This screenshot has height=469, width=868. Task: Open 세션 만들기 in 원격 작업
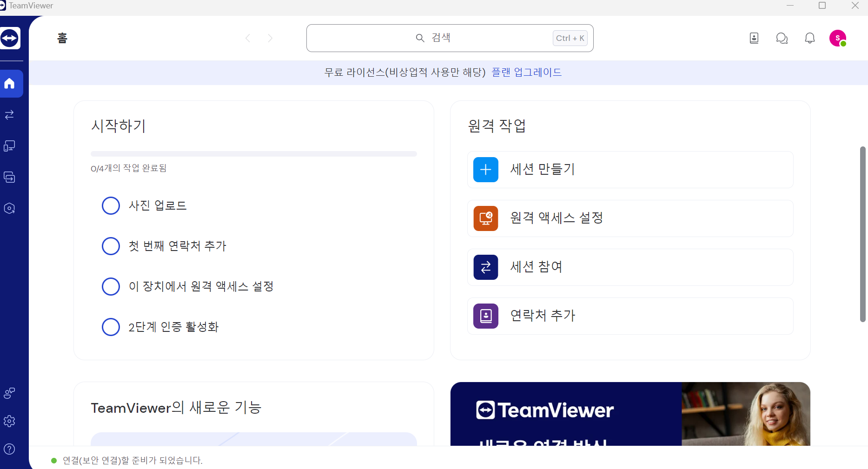click(629, 170)
